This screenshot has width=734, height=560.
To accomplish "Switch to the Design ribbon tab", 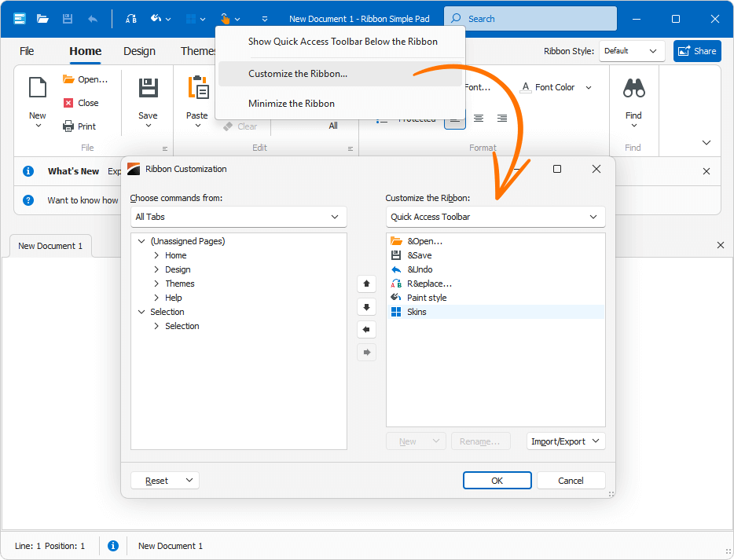I will (139, 51).
